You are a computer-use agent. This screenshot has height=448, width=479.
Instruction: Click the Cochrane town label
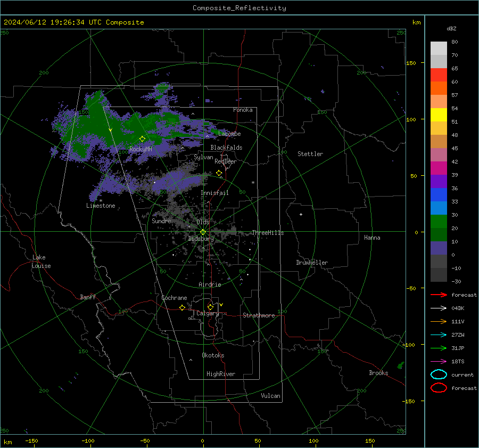pos(174,298)
